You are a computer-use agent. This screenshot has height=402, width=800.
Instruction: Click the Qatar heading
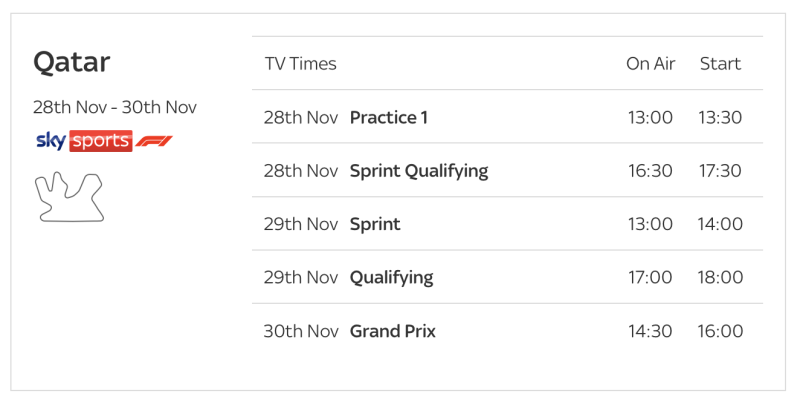[71, 62]
